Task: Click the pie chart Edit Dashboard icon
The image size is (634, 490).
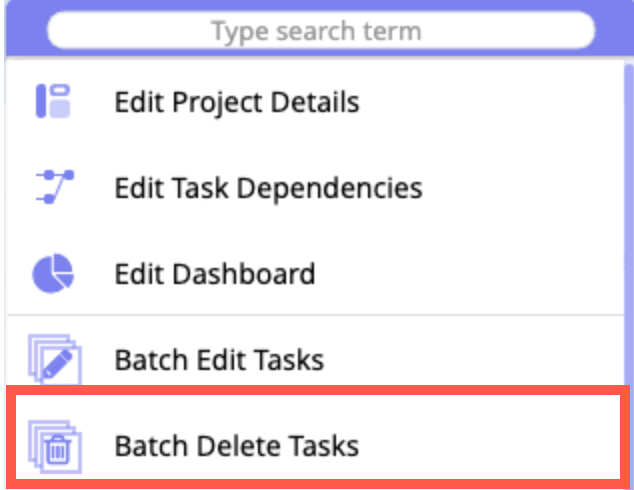Action: [x=54, y=273]
